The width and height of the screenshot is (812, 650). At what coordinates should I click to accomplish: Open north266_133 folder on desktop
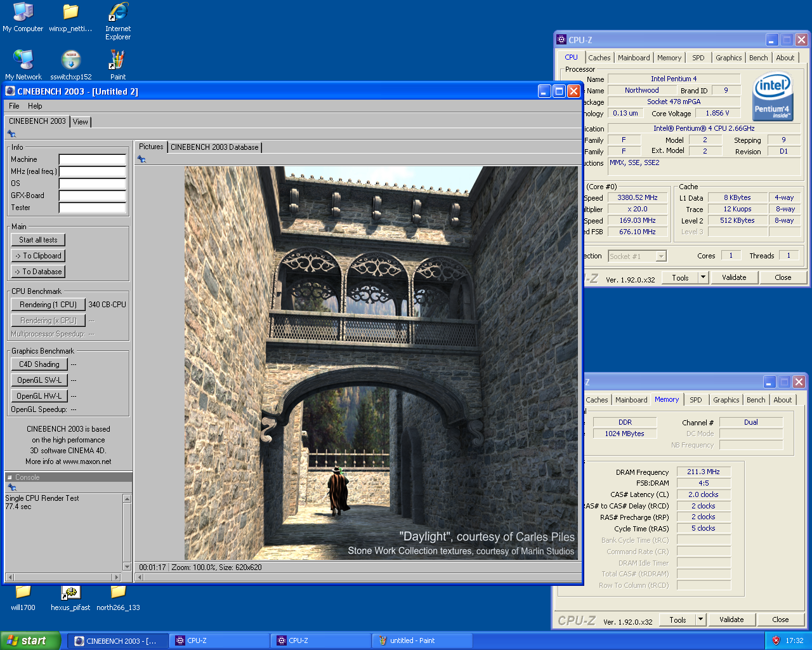[x=118, y=597]
